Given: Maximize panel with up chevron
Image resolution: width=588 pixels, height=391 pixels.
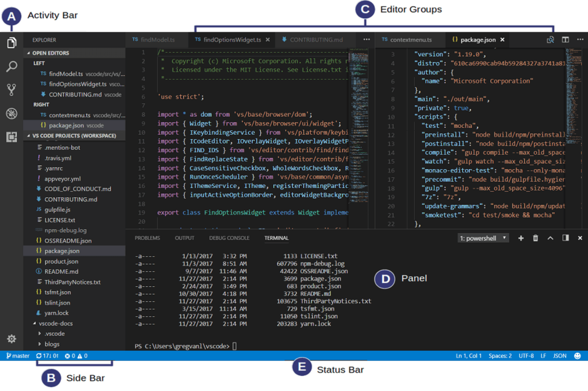Looking at the screenshot, I should coord(550,238).
